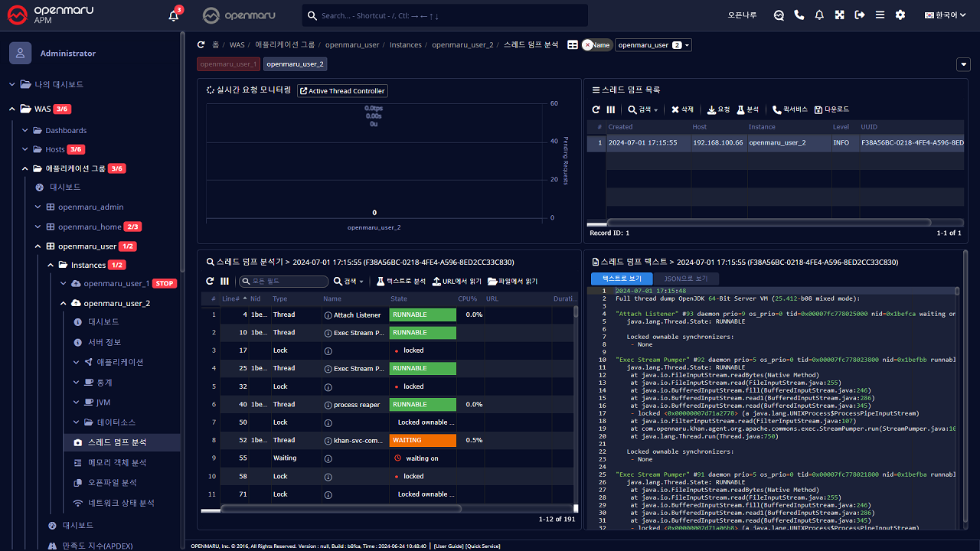Click the 퀵서비스 phone icon in dump list
980x551 pixels.
[x=789, y=109]
